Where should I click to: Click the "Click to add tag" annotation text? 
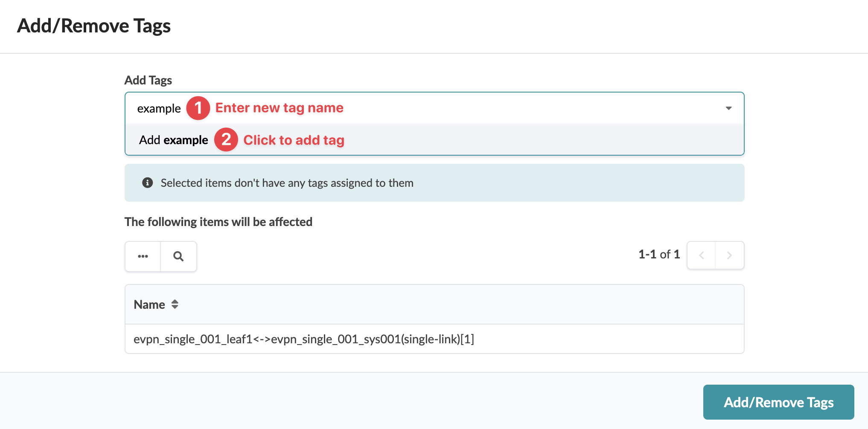point(294,140)
